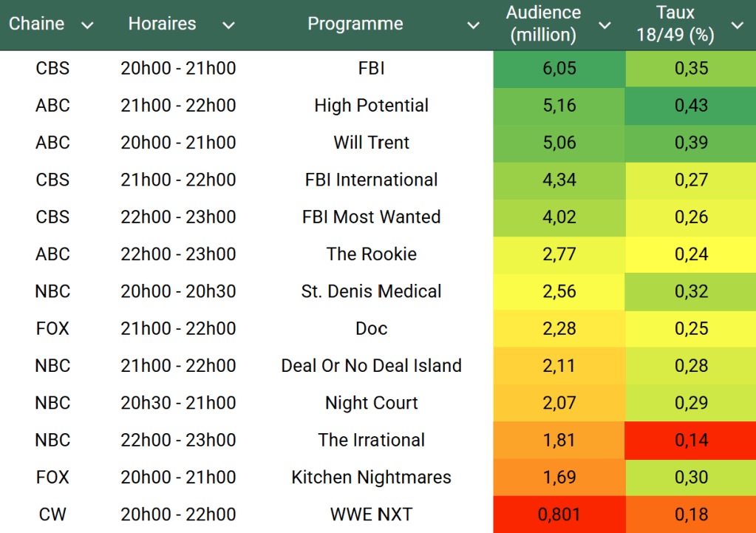Select the St. Denis Medical cell
This screenshot has width=756, height=533.
(x=371, y=291)
